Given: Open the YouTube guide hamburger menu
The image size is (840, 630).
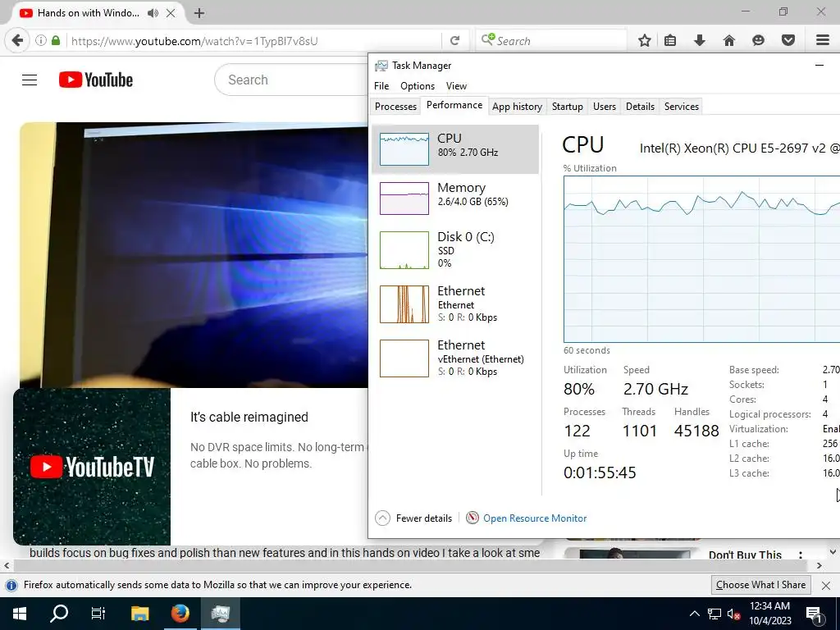Looking at the screenshot, I should (30, 80).
